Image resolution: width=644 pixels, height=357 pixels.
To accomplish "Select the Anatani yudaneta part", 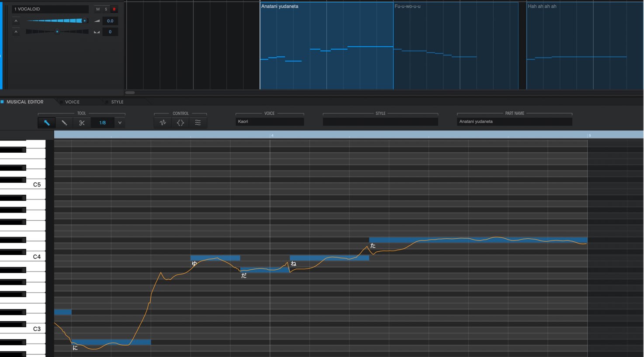I will [x=326, y=46].
